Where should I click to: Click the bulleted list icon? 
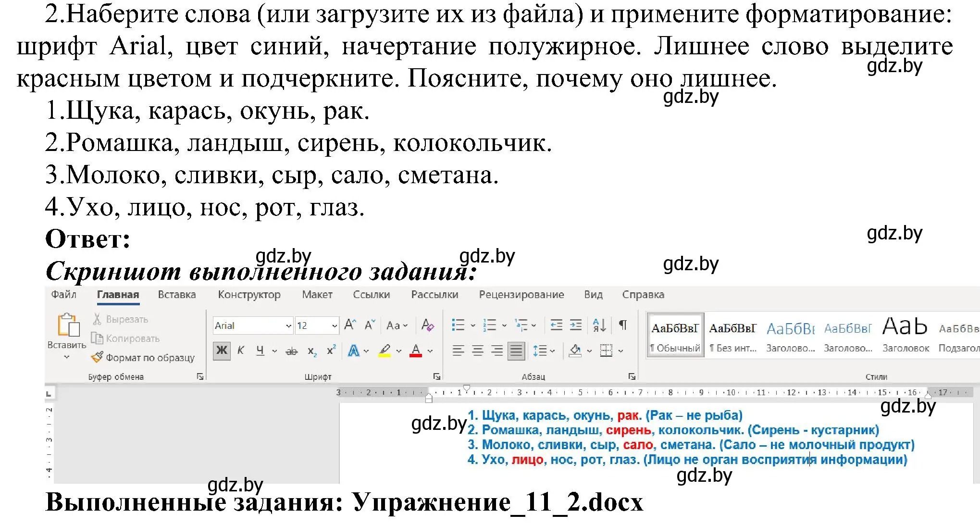(x=458, y=326)
